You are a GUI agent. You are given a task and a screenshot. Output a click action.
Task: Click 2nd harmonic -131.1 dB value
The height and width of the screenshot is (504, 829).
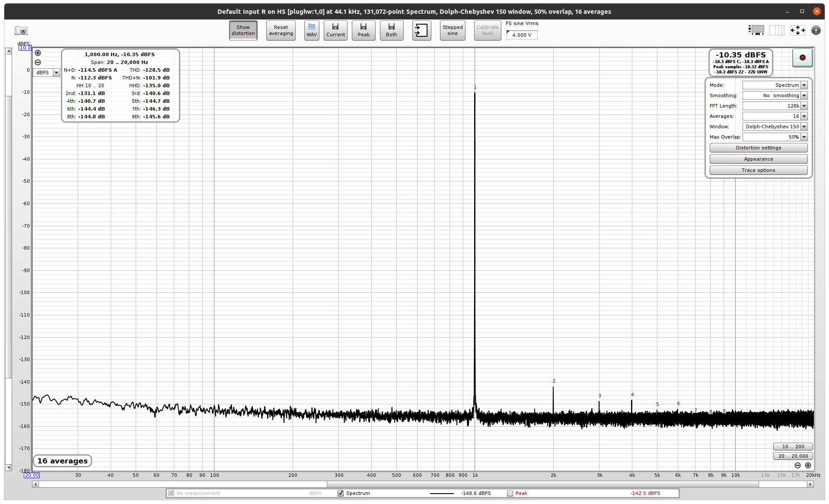coord(92,93)
